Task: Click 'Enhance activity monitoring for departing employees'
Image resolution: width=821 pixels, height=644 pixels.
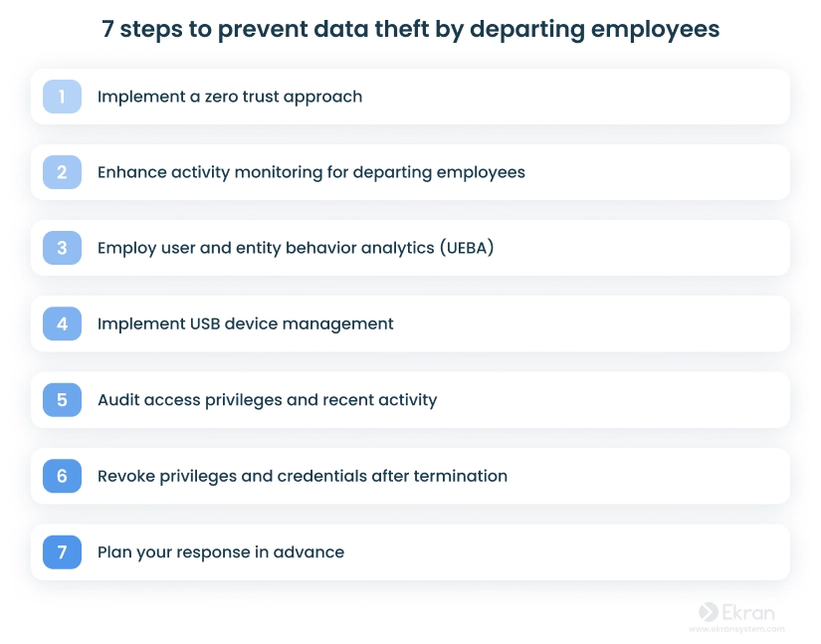Action: (x=311, y=172)
